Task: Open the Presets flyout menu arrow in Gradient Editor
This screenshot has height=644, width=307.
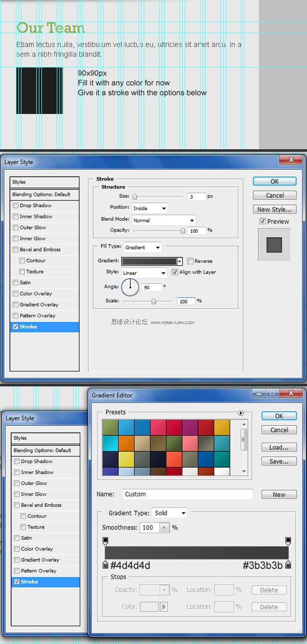Action: tap(240, 413)
